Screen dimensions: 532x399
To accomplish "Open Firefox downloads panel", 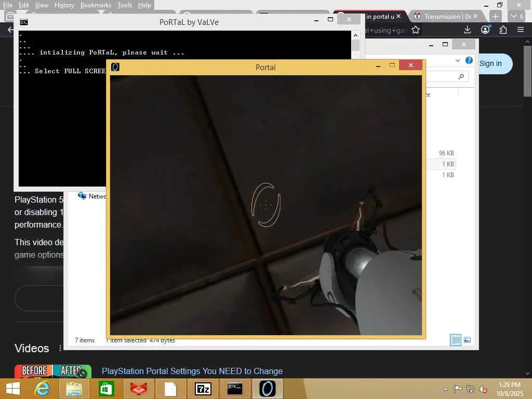I will click(x=467, y=30).
